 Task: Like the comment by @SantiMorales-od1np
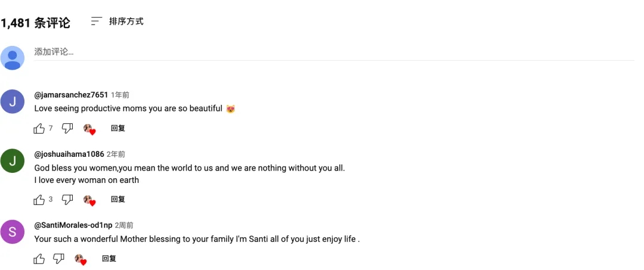coord(39,259)
